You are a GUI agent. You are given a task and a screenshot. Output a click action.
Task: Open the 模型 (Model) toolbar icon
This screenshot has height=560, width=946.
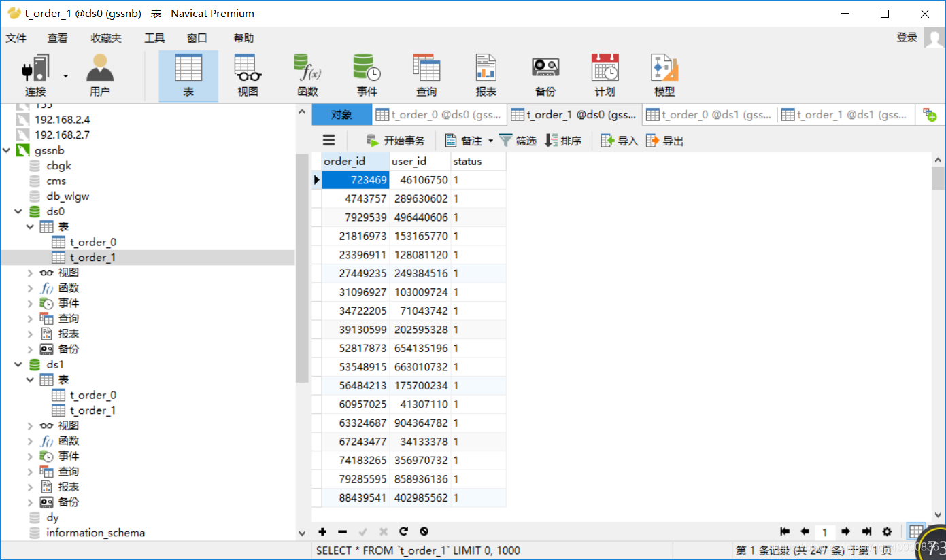point(664,75)
